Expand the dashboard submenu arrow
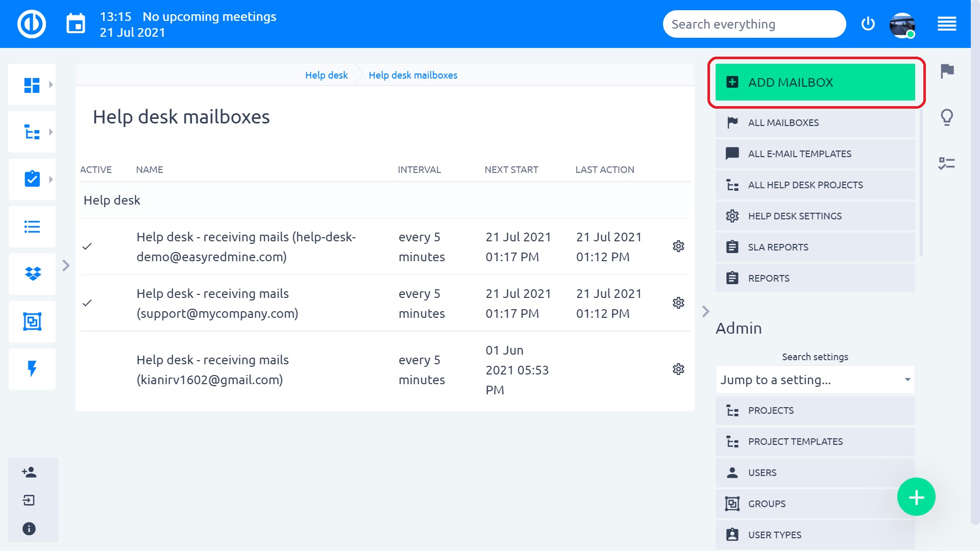Screen dimensions: 980x551 click(51, 85)
